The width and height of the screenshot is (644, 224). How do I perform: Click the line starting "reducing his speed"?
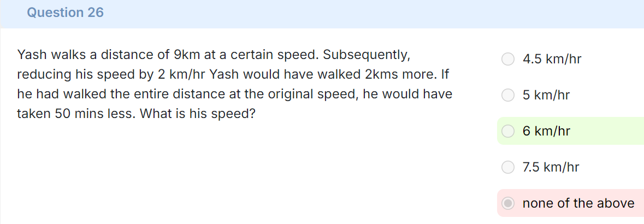coord(232,74)
